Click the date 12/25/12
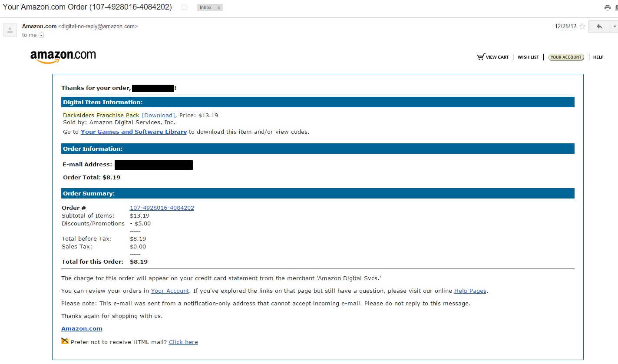Viewport: 618px width, 364px height. [565, 26]
